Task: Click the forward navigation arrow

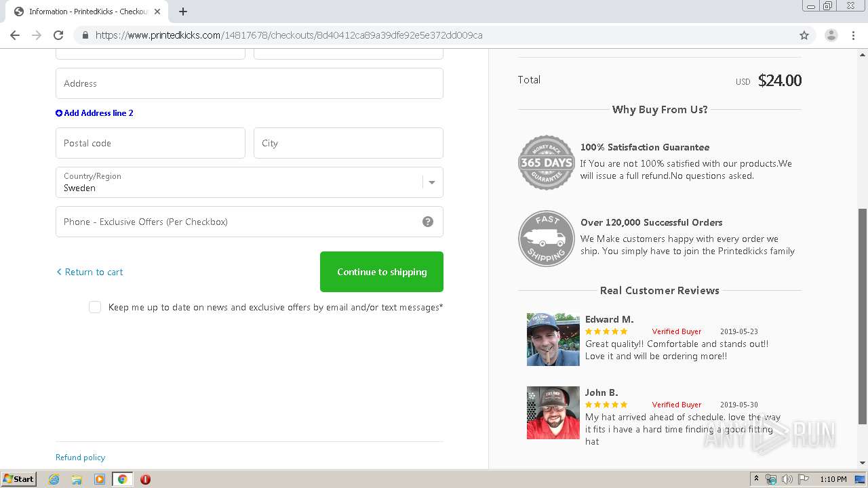Action: point(37,35)
